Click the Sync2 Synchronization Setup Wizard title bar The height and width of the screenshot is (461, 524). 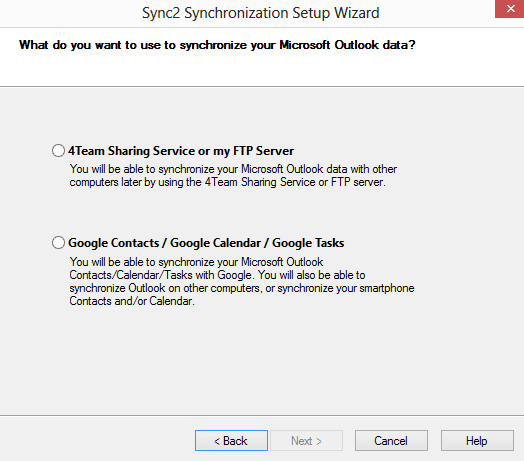261,13
